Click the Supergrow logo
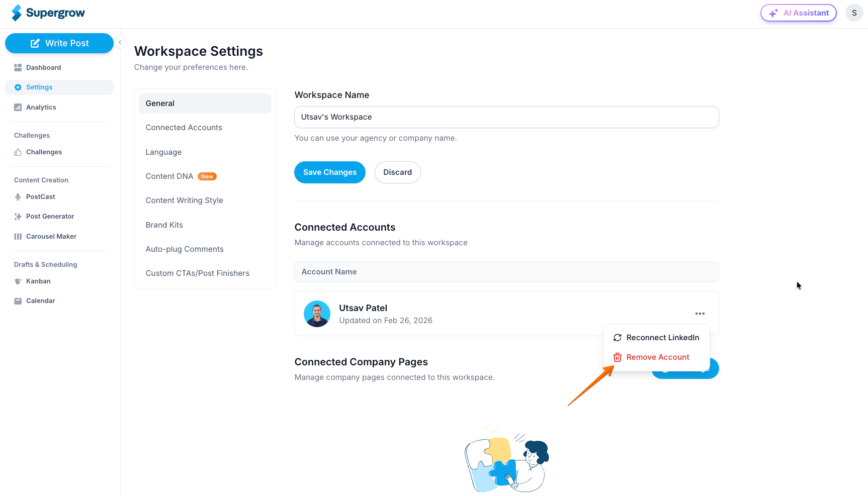The width and height of the screenshot is (868, 496). (x=48, y=13)
